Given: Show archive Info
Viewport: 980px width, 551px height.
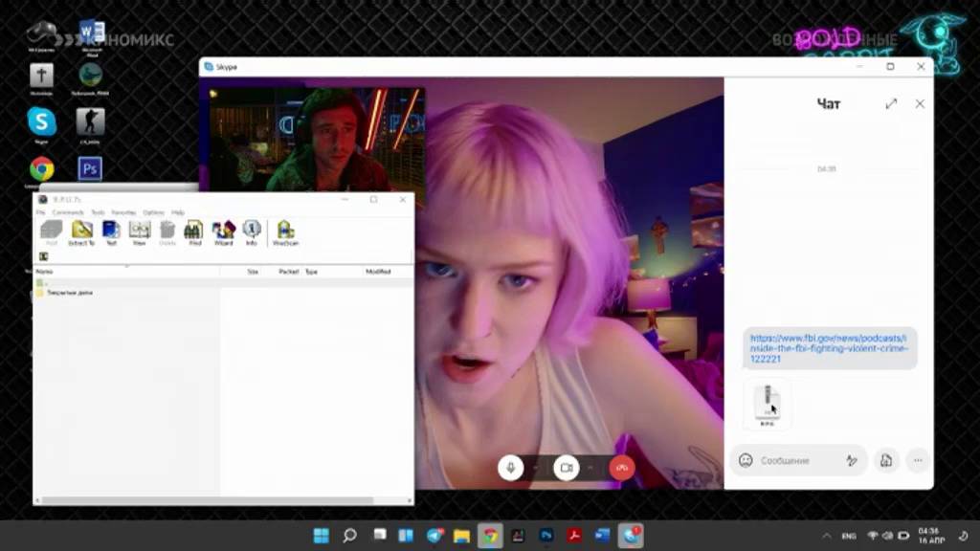Looking at the screenshot, I should [x=252, y=233].
